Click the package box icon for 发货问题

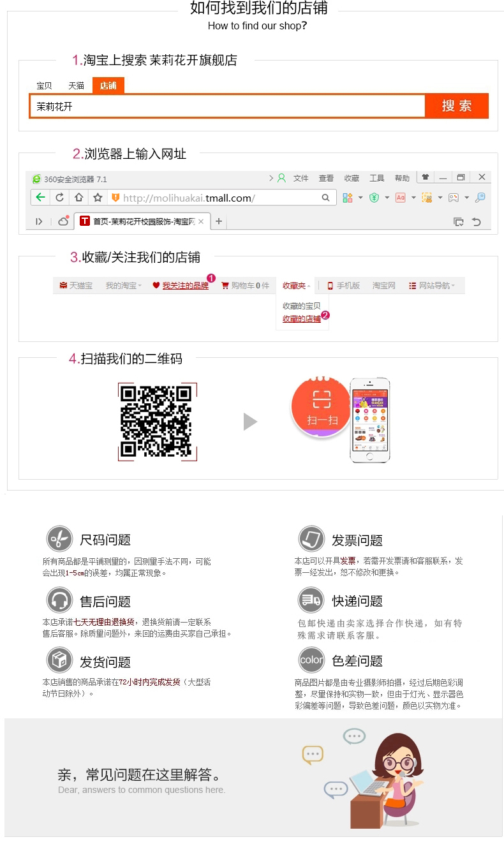[59, 660]
